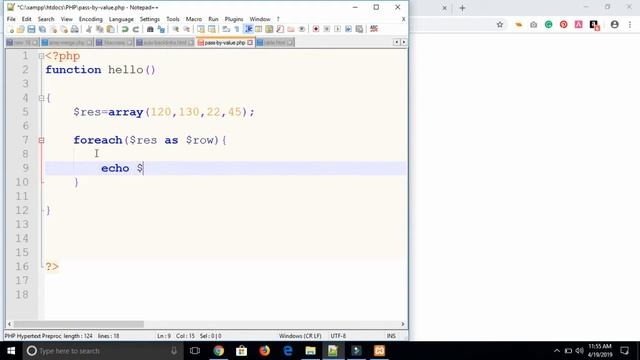
Task: Close the current Chrome tab
Action: coord(444,8)
